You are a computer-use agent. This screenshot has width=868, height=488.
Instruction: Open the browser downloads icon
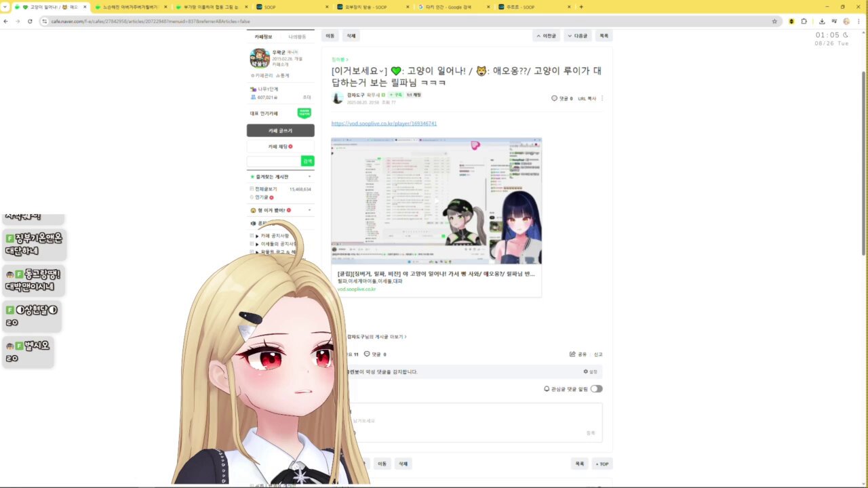click(822, 21)
